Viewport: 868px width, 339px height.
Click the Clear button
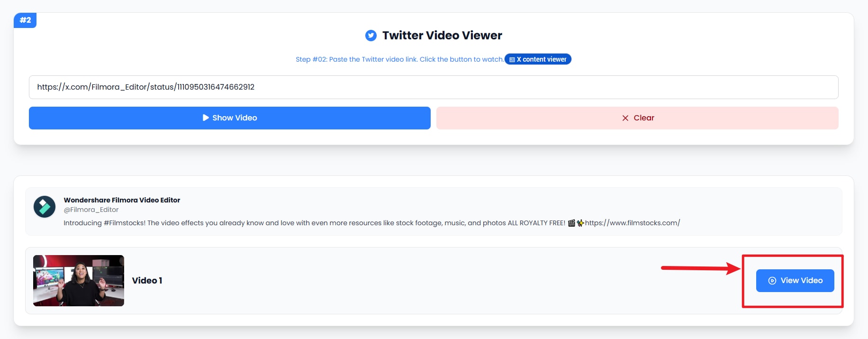point(637,118)
